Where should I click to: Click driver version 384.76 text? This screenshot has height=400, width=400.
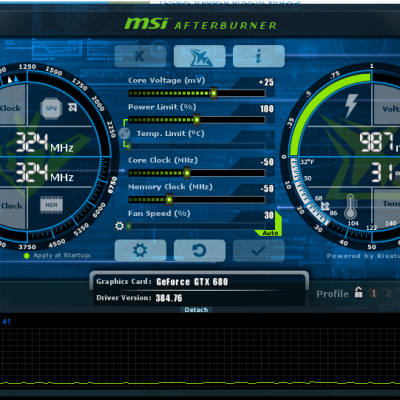pos(169,298)
